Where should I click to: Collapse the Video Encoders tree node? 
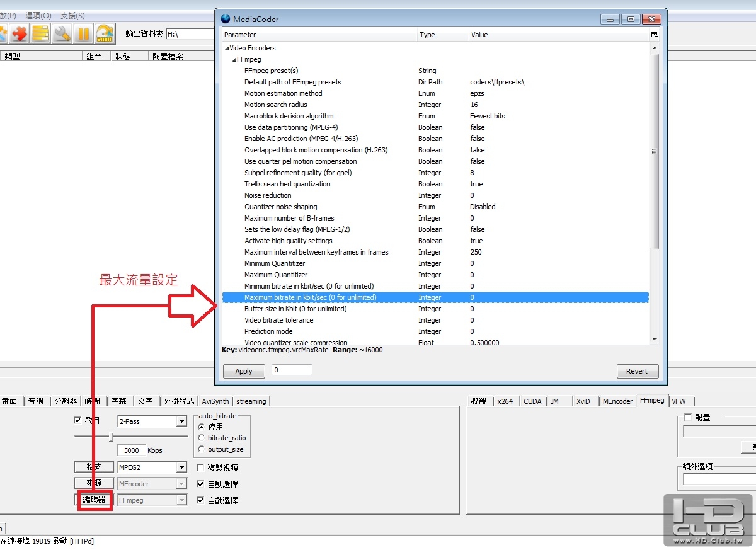(x=227, y=48)
